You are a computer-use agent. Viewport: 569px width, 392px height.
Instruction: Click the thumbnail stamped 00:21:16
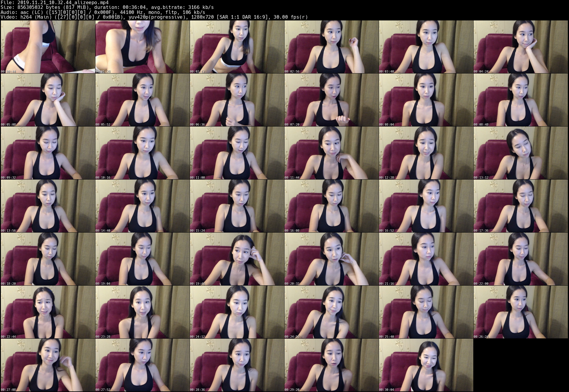coord(426,259)
